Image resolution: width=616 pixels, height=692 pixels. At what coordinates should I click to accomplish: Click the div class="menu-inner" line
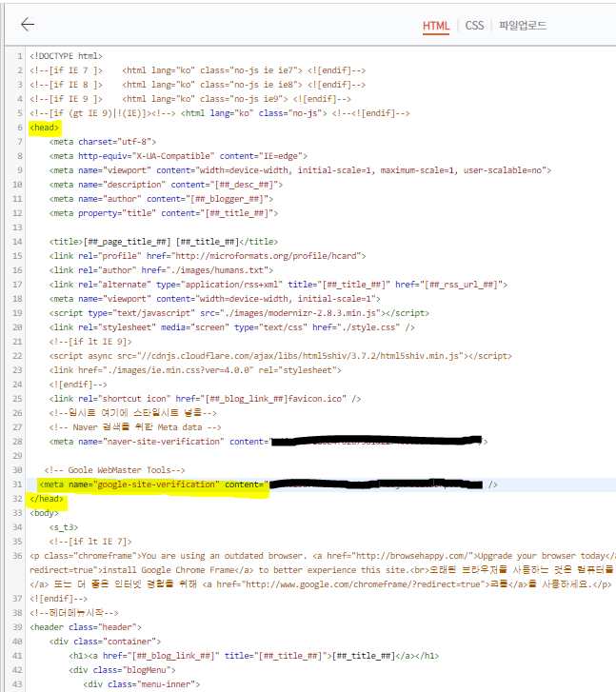tap(142, 684)
